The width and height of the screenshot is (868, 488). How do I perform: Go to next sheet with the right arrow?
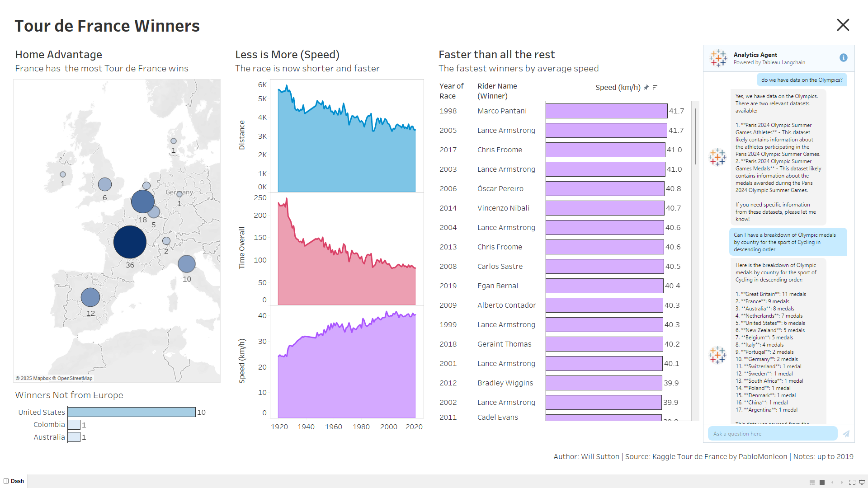pyautogui.click(x=842, y=482)
